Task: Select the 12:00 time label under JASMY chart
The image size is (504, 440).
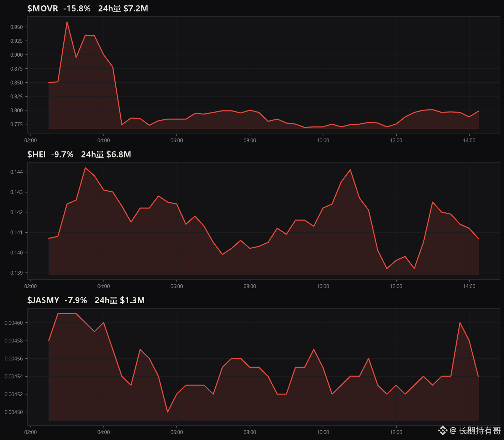Action: 396,432
